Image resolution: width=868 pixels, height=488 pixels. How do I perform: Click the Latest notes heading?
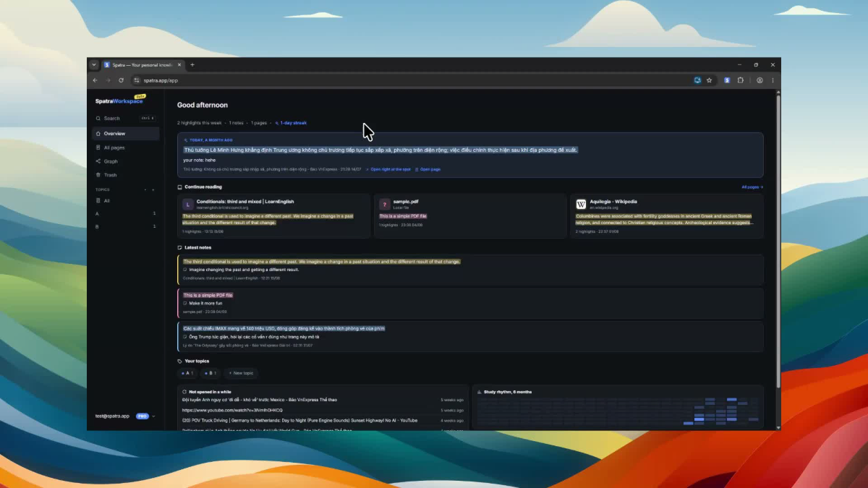point(197,247)
